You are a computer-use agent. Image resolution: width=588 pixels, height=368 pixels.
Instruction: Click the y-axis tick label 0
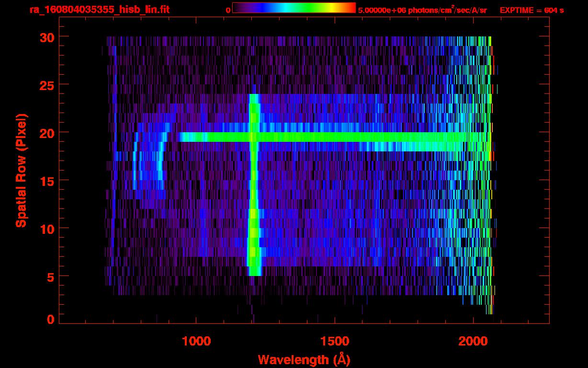pyautogui.click(x=50, y=320)
